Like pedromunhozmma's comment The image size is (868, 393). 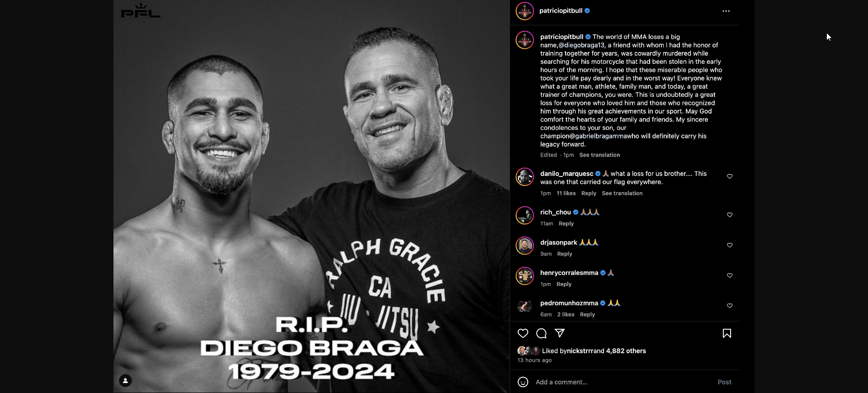tap(730, 306)
